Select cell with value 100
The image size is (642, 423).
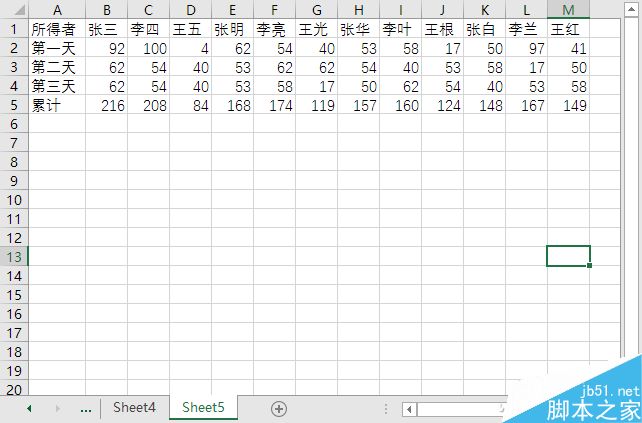(x=149, y=48)
